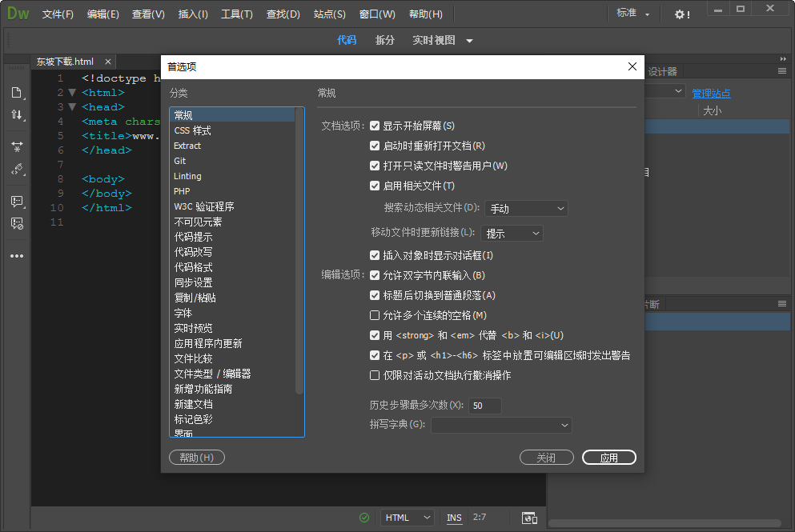Viewport: 795px width, 532px height.
Task: Open the 标准 workspace dropdown
Action: (632, 14)
